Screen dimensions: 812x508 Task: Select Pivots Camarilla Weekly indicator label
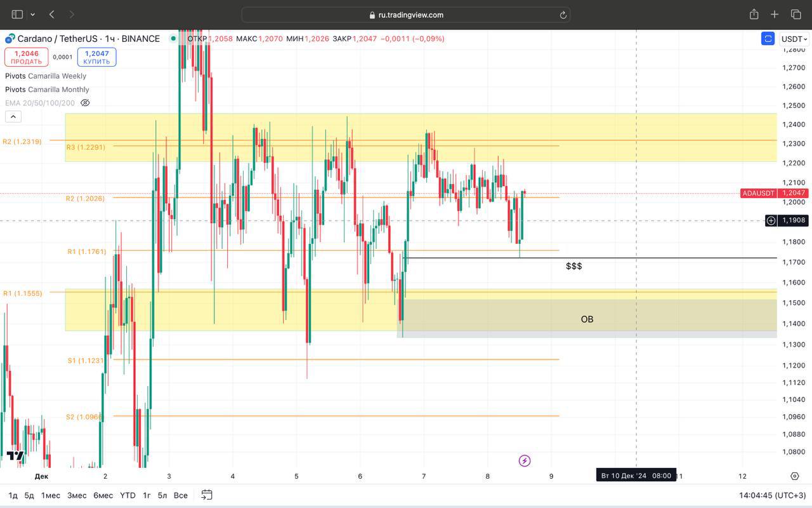[x=46, y=76]
